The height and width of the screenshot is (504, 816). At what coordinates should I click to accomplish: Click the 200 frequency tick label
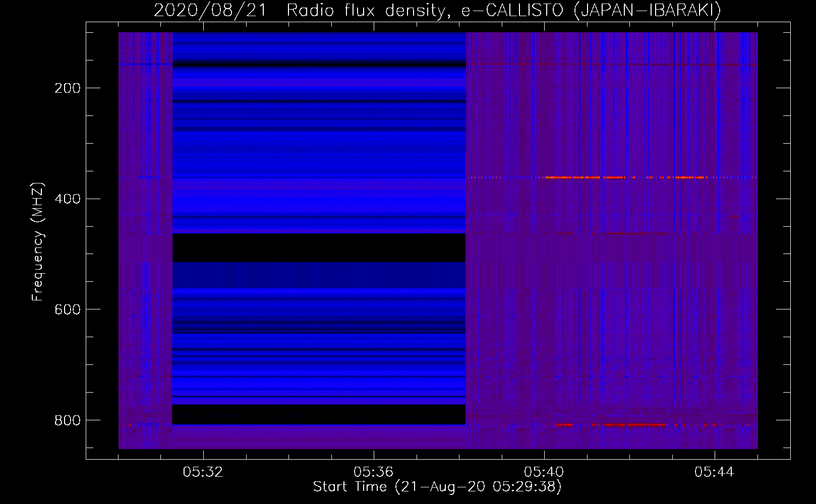68,88
